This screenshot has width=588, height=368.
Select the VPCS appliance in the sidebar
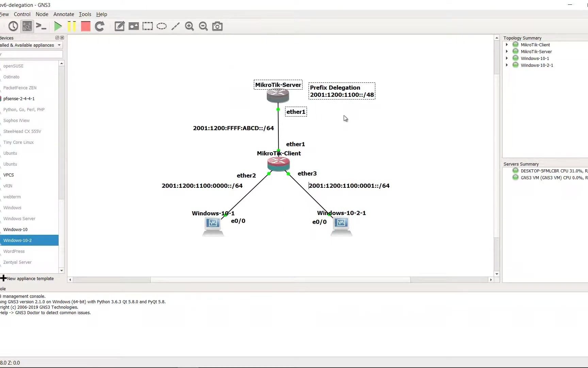9,175
